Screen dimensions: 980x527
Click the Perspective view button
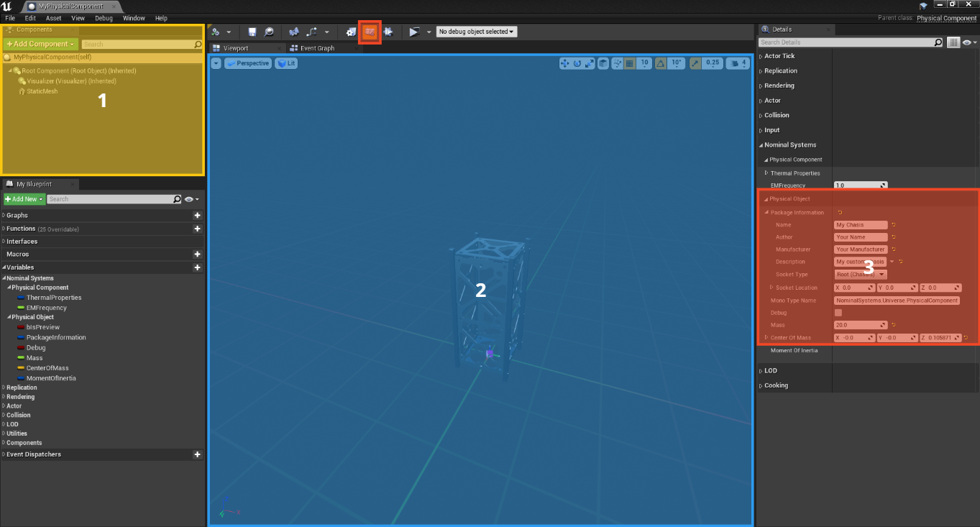point(248,63)
